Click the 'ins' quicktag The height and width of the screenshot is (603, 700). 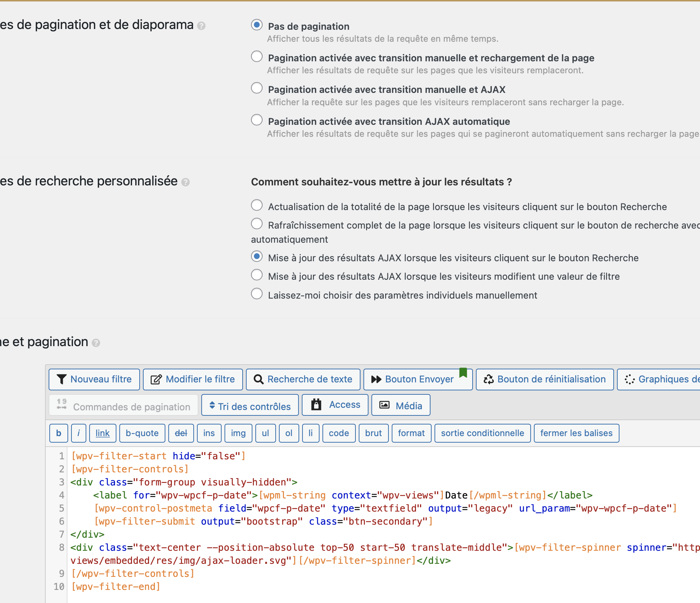coord(209,433)
